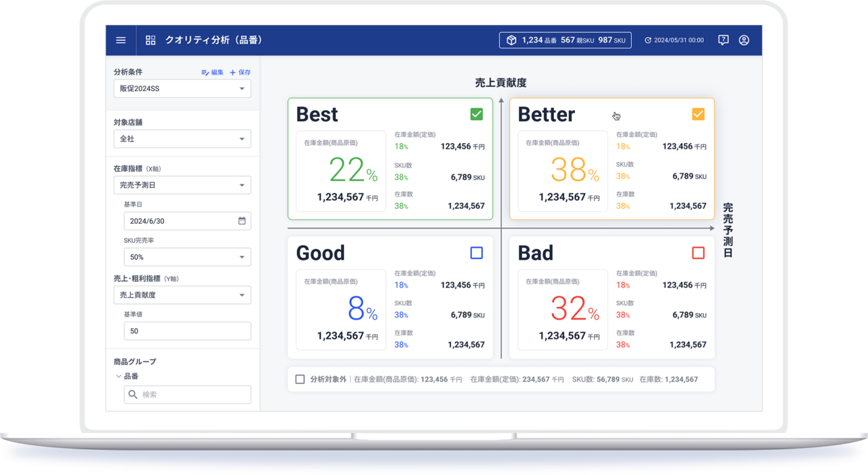
Task: Open the navigation hamburger menu
Action: point(121,40)
